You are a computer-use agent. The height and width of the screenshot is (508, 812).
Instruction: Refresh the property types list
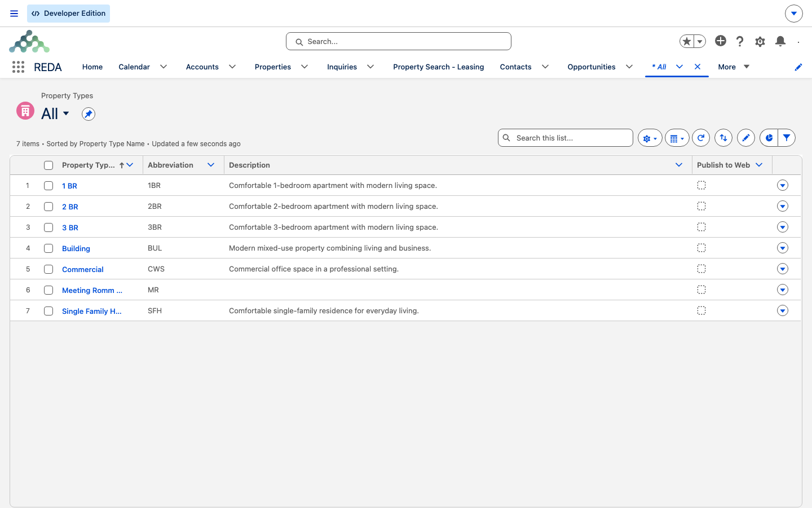tap(701, 138)
